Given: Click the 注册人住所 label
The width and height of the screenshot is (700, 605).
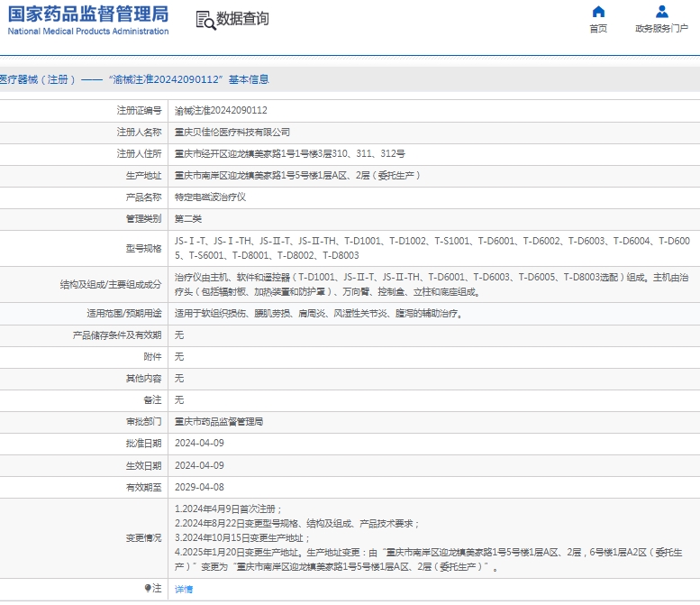Looking at the screenshot, I should [x=139, y=153].
